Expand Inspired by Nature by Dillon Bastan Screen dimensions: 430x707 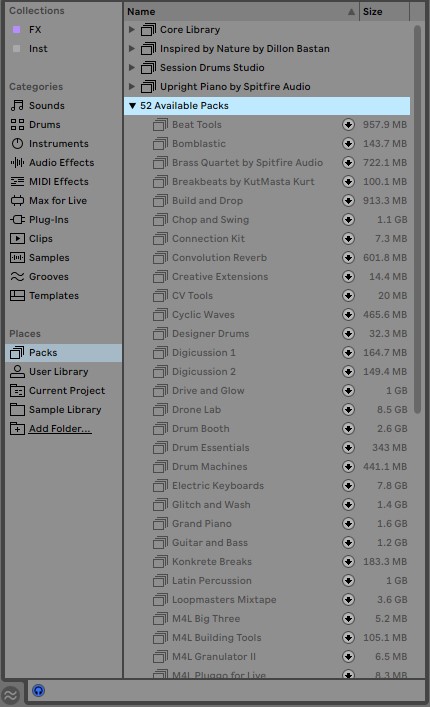[132, 49]
